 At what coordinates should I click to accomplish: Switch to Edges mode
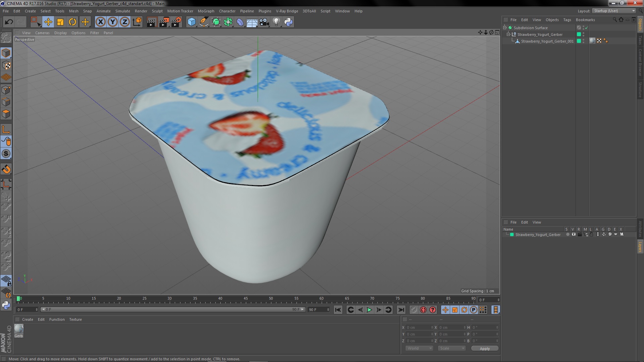tap(6, 102)
